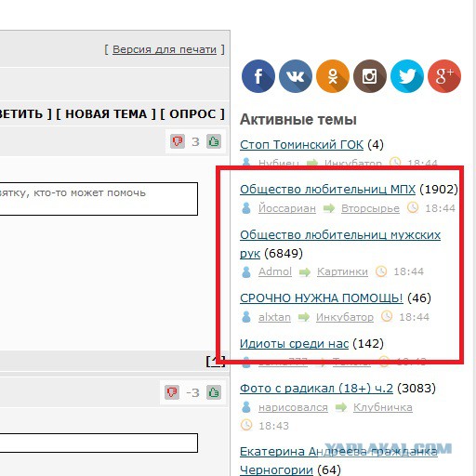The height and width of the screenshot is (476, 476).
Task: Click green arrow after нарисовался
Action: pyautogui.click(x=341, y=407)
